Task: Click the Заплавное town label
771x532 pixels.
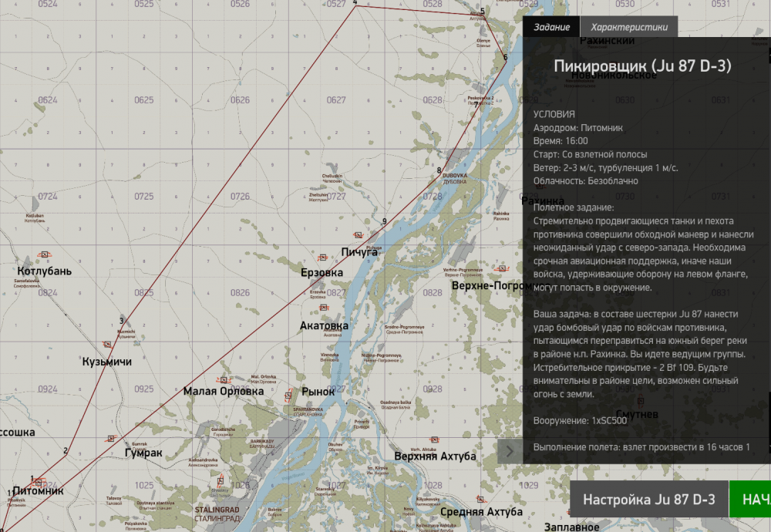Action: [572, 527]
